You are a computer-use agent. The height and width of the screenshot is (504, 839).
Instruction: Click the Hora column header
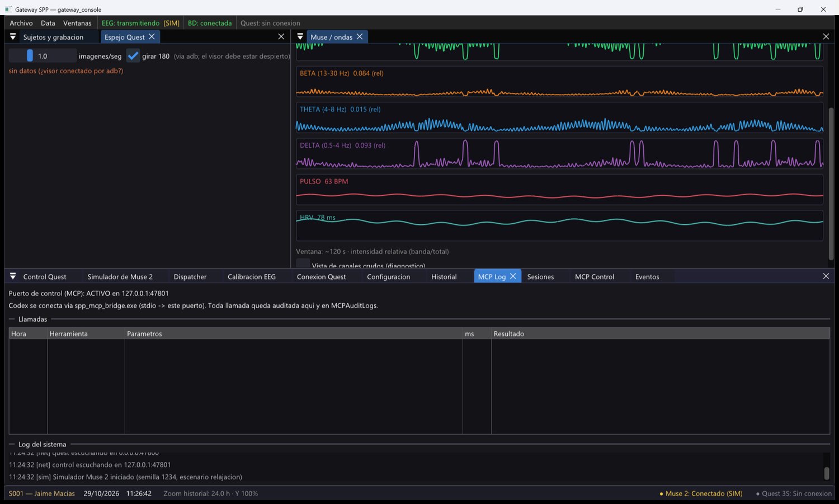28,334
